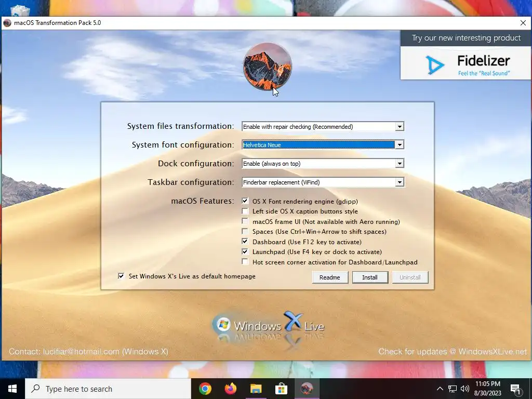Viewport: 532px width, 399px height.
Task: Click the Try our new interesting product banner
Action: pyautogui.click(x=466, y=38)
